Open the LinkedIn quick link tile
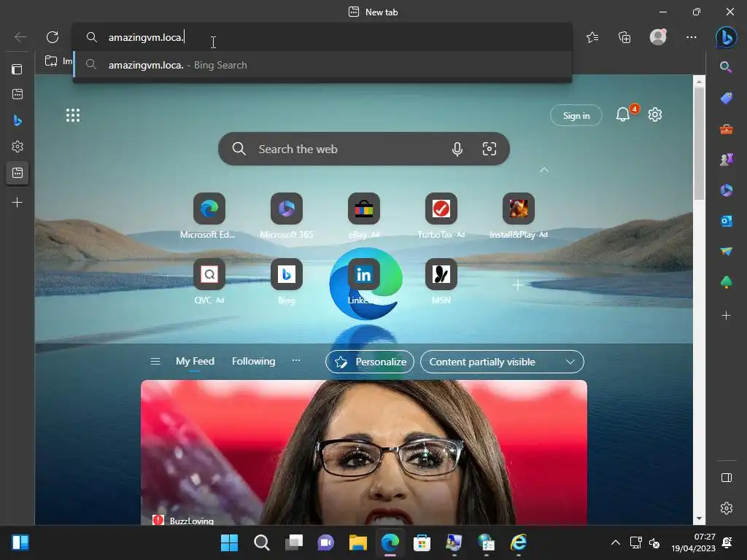The width and height of the screenshot is (747, 560). click(x=363, y=274)
